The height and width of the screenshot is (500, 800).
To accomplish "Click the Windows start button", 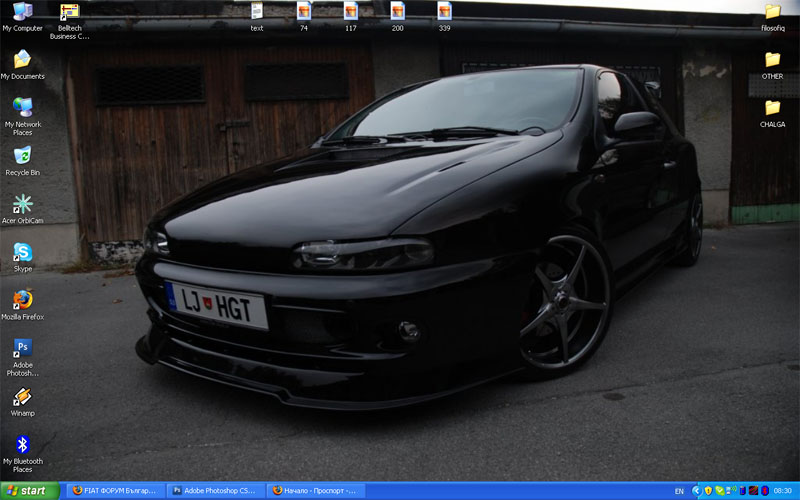I will (x=28, y=491).
